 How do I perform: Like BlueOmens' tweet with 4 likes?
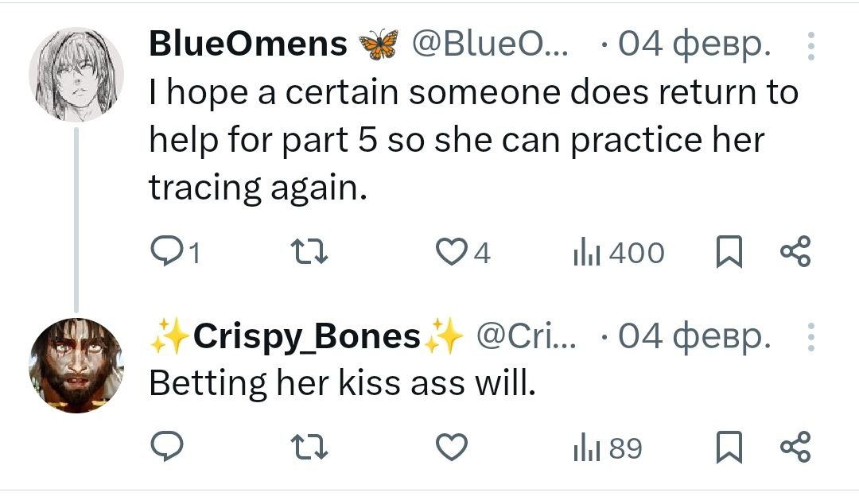(462, 253)
